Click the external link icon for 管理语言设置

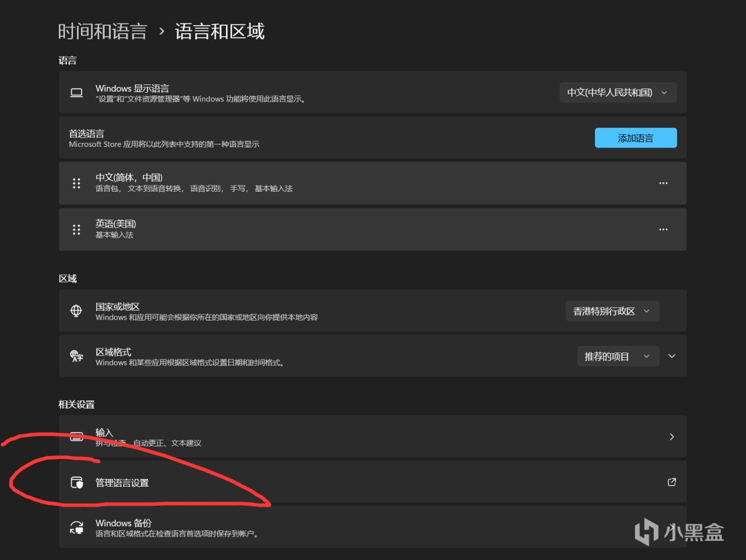(x=671, y=482)
